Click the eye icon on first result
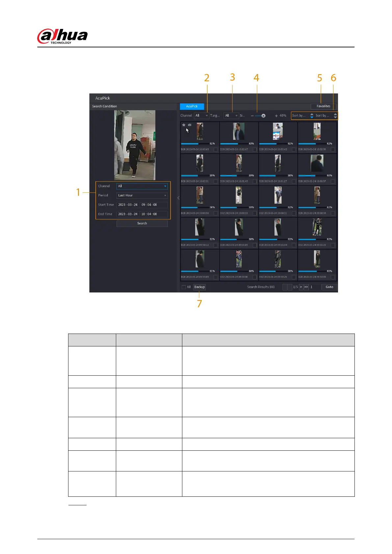The width and height of the screenshot is (392, 554). (190, 125)
